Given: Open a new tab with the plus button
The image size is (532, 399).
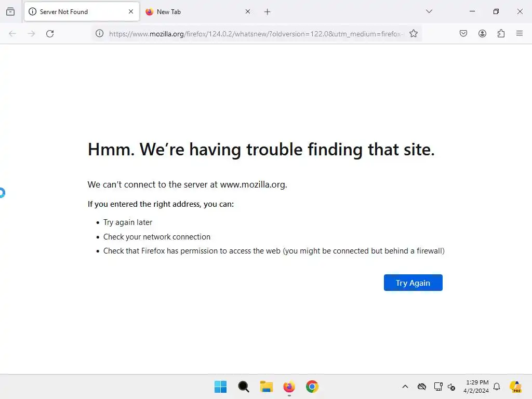Looking at the screenshot, I should tap(268, 12).
